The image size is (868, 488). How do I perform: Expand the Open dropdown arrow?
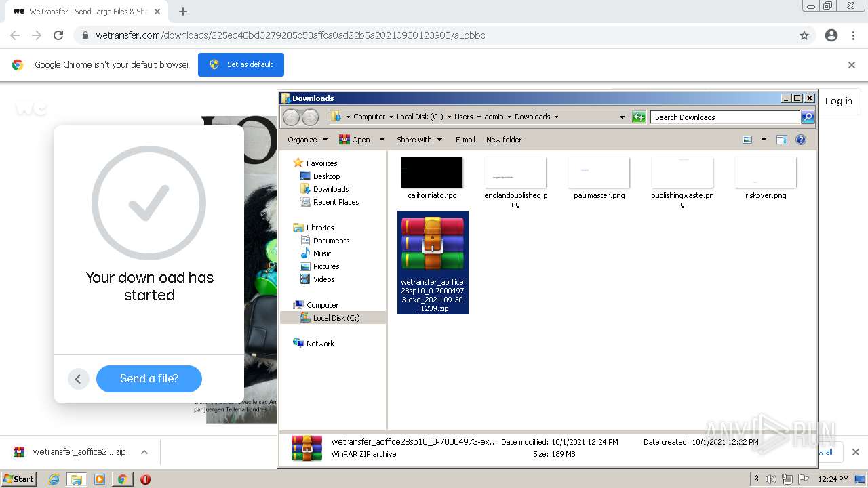(382, 140)
